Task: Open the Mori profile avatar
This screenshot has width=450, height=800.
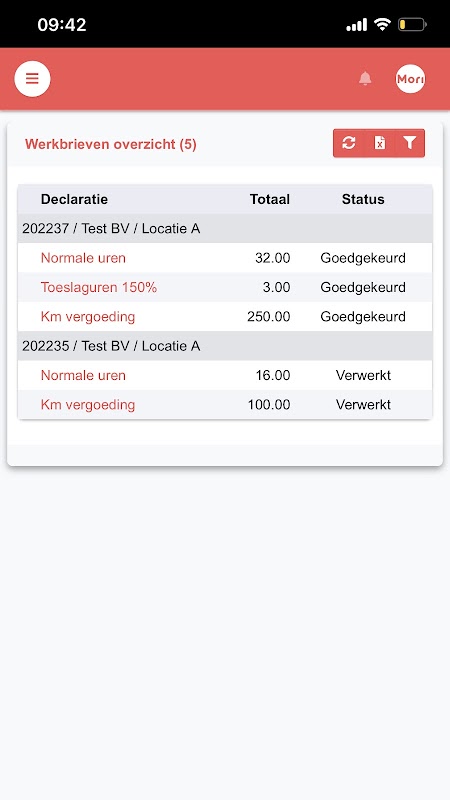Action: coord(410,79)
